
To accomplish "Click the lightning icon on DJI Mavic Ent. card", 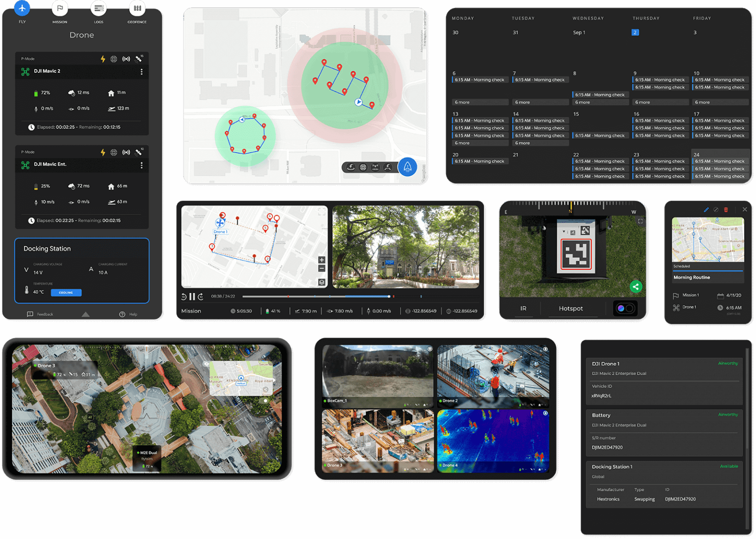I will (103, 153).
